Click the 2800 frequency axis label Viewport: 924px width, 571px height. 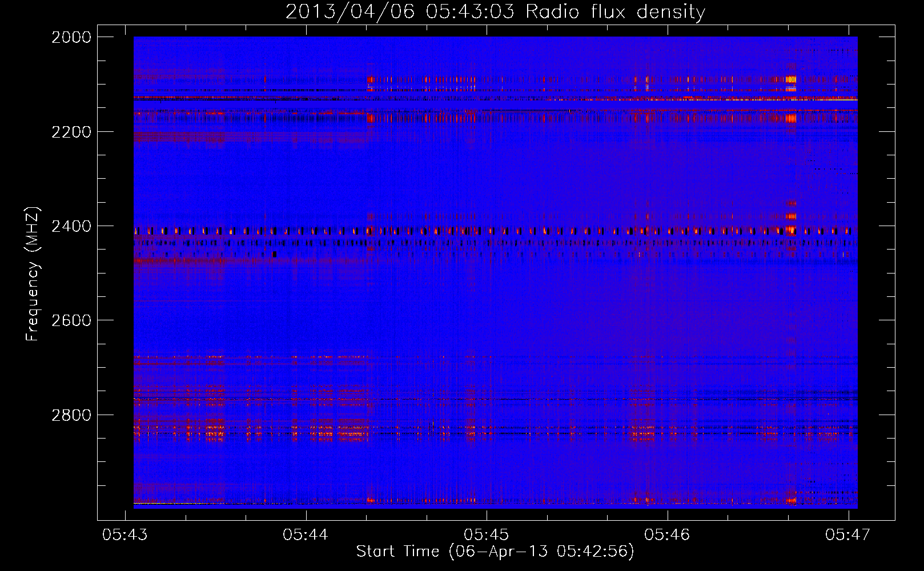(71, 415)
